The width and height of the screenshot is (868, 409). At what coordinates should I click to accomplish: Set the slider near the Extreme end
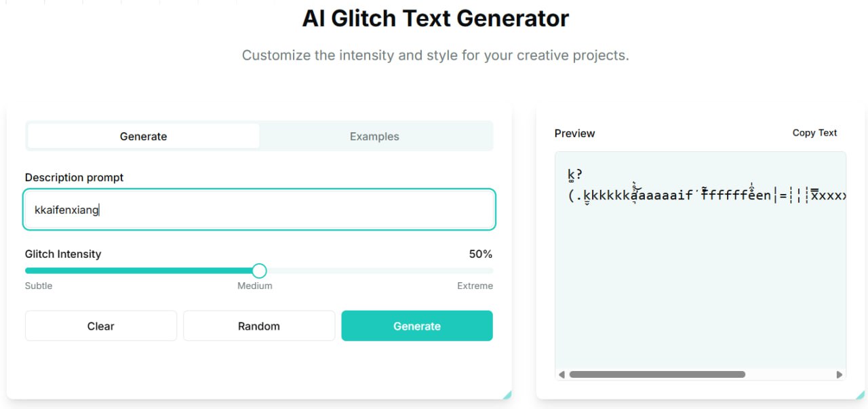click(x=485, y=271)
